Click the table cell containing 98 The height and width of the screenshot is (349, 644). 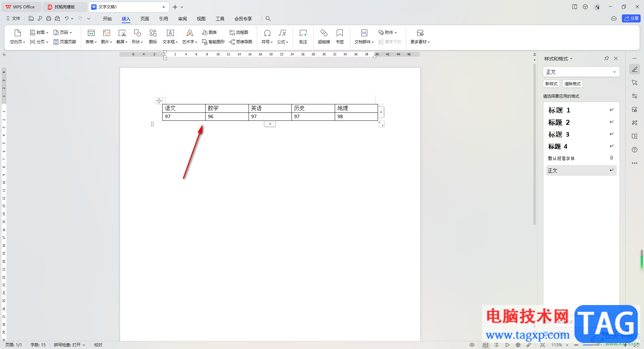click(356, 116)
